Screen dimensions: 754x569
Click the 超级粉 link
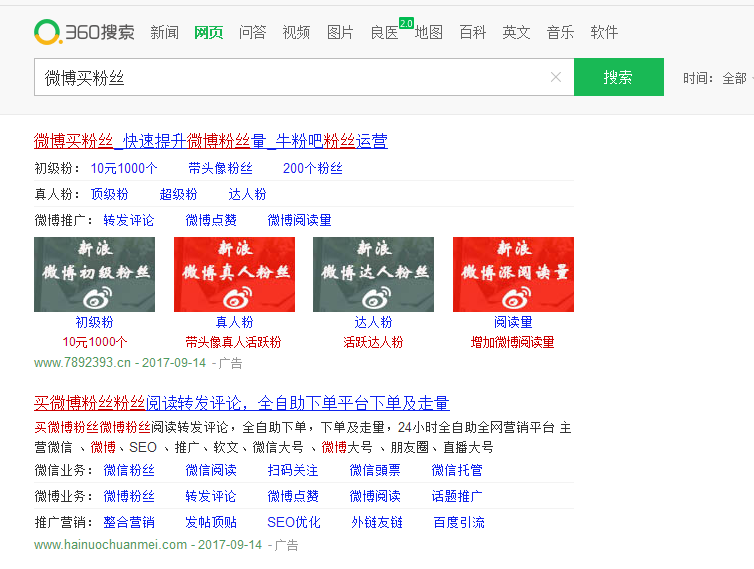pyautogui.click(x=178, y=194)
